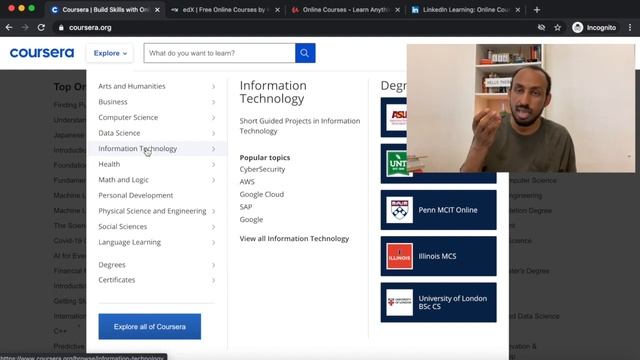
Task: Click the Penn shield logo
Action: pyautogui.click(x=399, y=210)
